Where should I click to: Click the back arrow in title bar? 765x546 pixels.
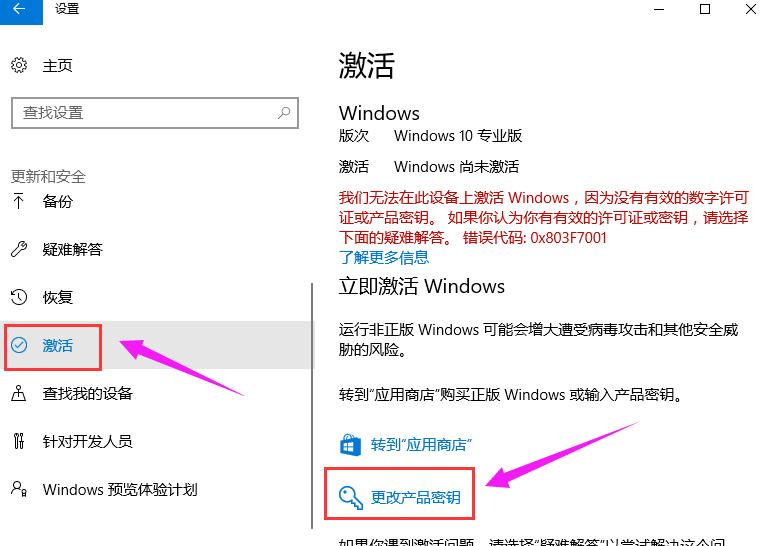(x=20, y=9)
